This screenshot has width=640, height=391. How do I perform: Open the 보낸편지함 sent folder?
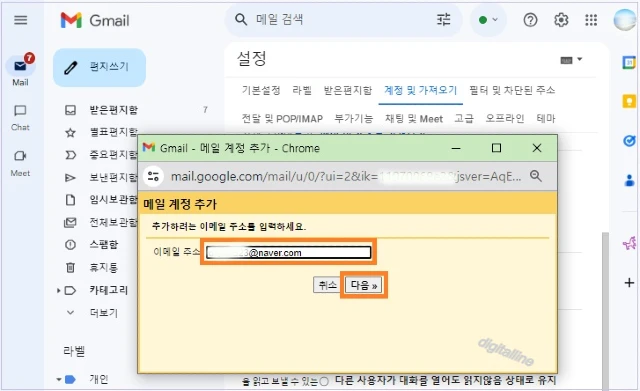[x=113, y=177]
